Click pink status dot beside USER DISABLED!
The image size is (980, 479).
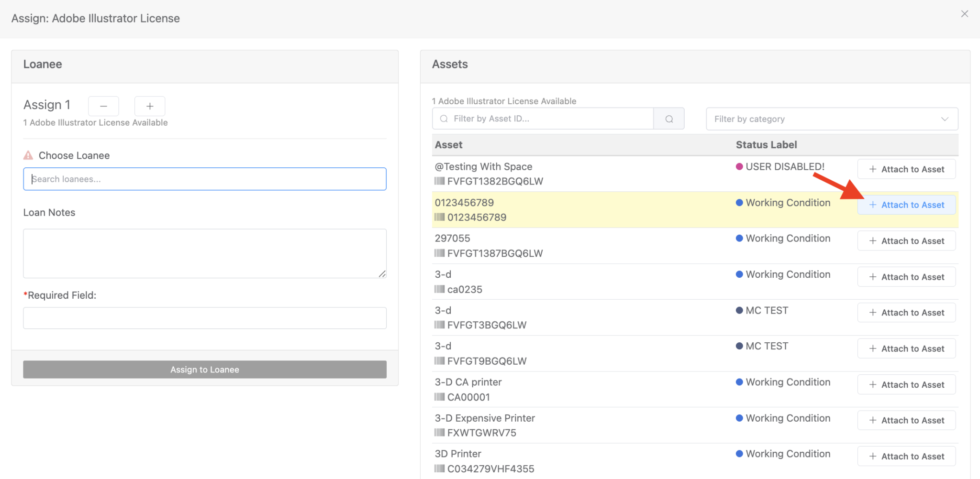(739, 166)
